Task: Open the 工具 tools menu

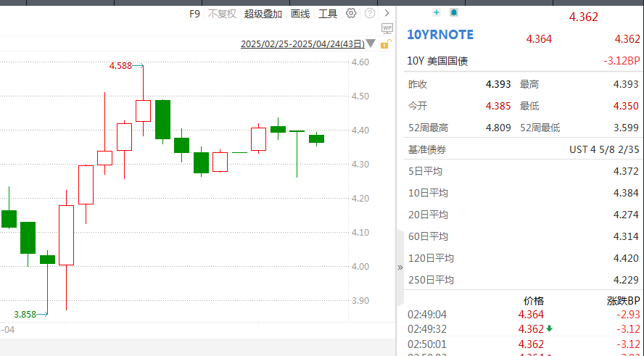Action: tap(328, 14)
